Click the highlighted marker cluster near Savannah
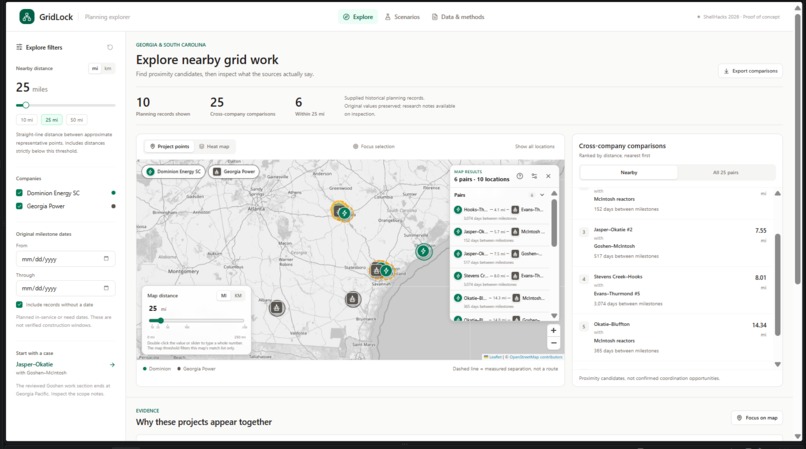The image size is (806, 449). click(x=382, y=270)
